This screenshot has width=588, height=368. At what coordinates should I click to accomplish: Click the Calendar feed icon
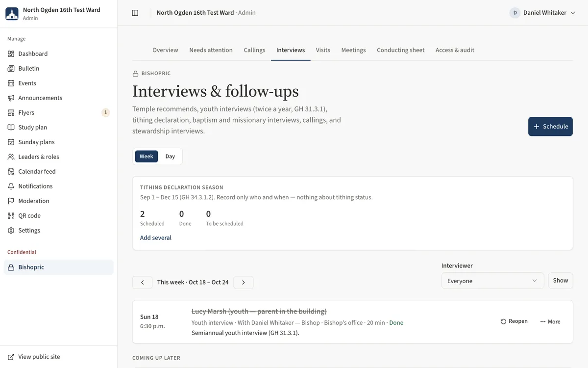pos(11,171)
